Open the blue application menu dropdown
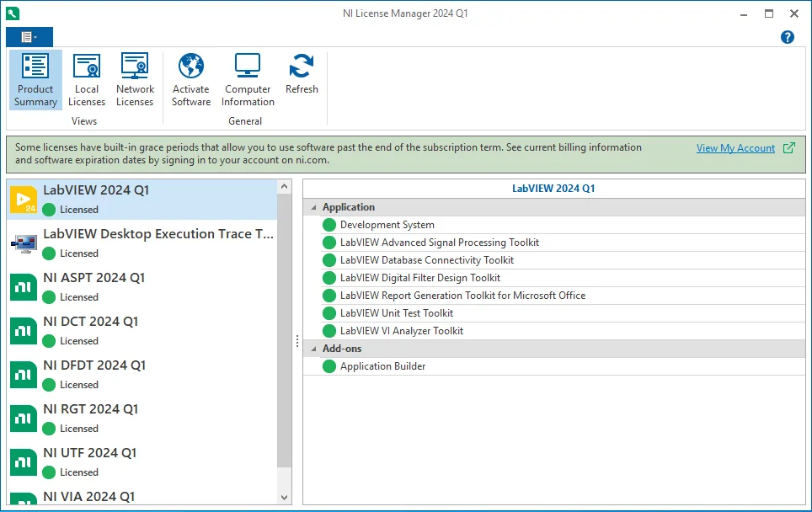Image resolution: width=812 pixels, height=512 pixels. click(29, 37)
